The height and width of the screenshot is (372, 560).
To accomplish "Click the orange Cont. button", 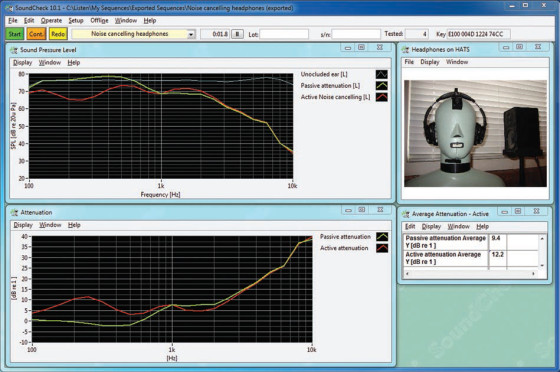I will pyautogui.click(x=36, y=34).
